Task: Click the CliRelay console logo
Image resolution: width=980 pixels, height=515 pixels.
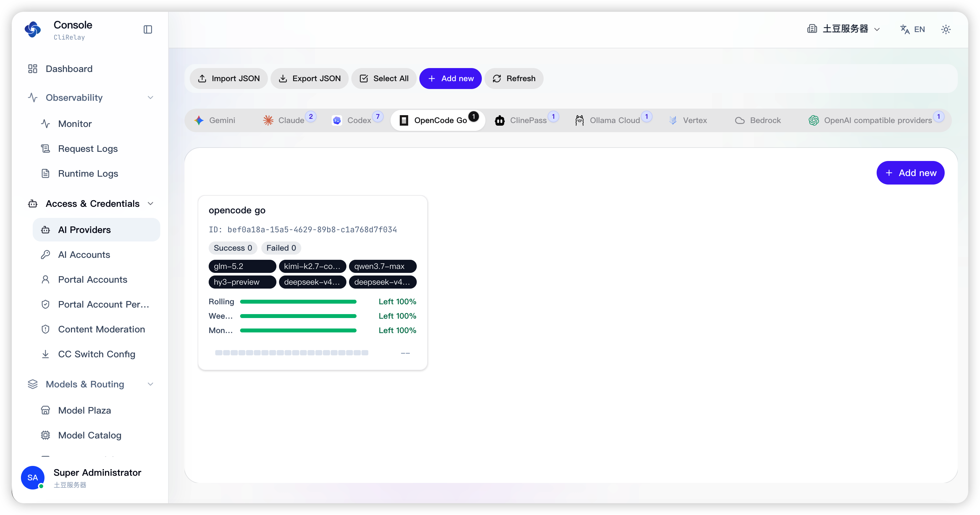Action: (x=33, y=30)
